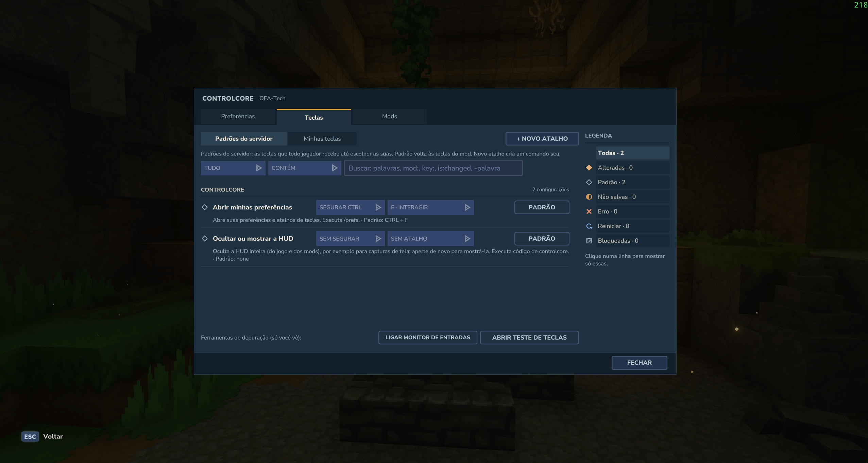Expand the SEGURAR CTRL modifier dropdown
Screen dimensions: 868x463
click(x=350, y=207)
